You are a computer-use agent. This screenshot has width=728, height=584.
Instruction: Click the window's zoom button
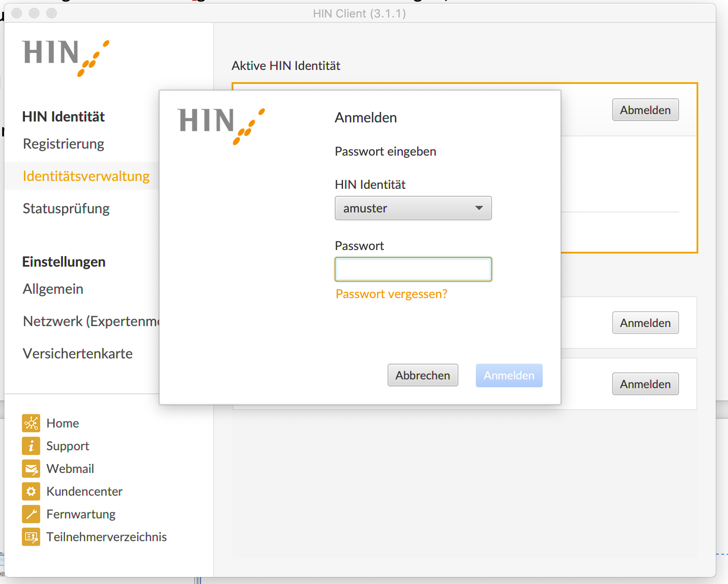coord(52,13)
